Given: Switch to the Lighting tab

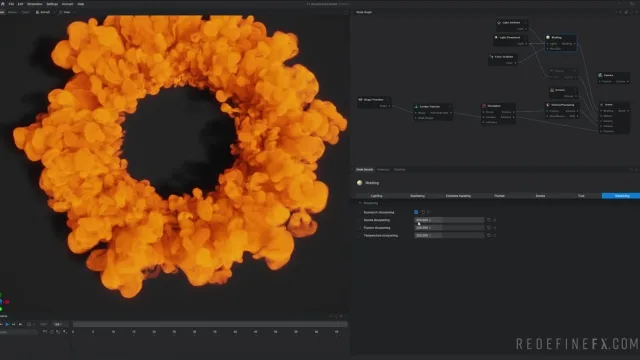Looking at the screenshot, I should (x=376, y=196).
